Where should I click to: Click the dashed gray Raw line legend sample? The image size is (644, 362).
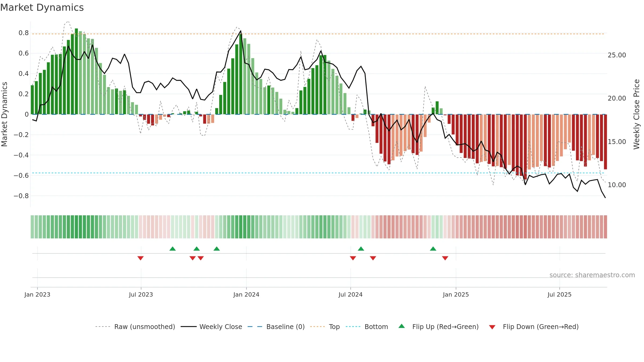(103, 327)
